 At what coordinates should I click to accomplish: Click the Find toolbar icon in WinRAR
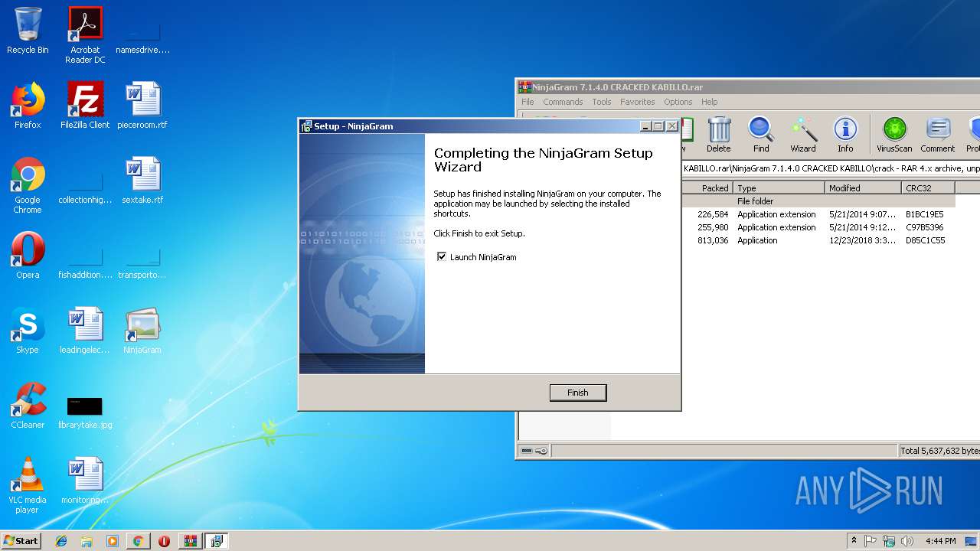point(761,135)
